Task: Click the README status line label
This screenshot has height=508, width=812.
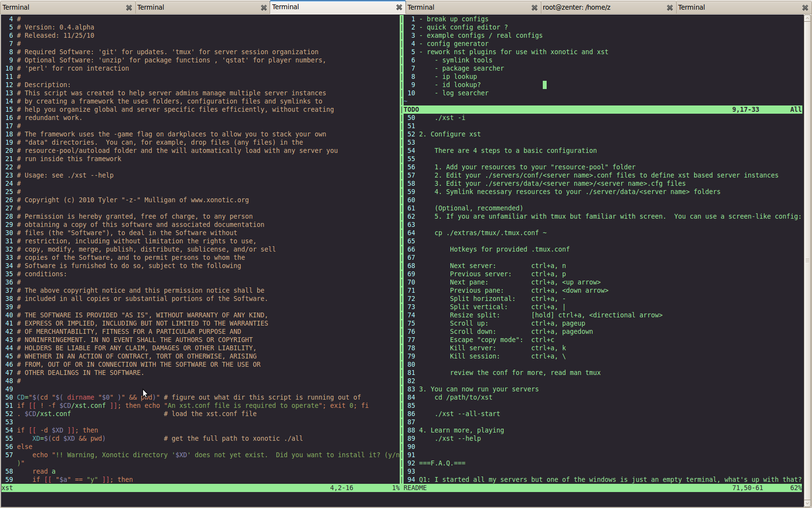Action: click(415, 488)
